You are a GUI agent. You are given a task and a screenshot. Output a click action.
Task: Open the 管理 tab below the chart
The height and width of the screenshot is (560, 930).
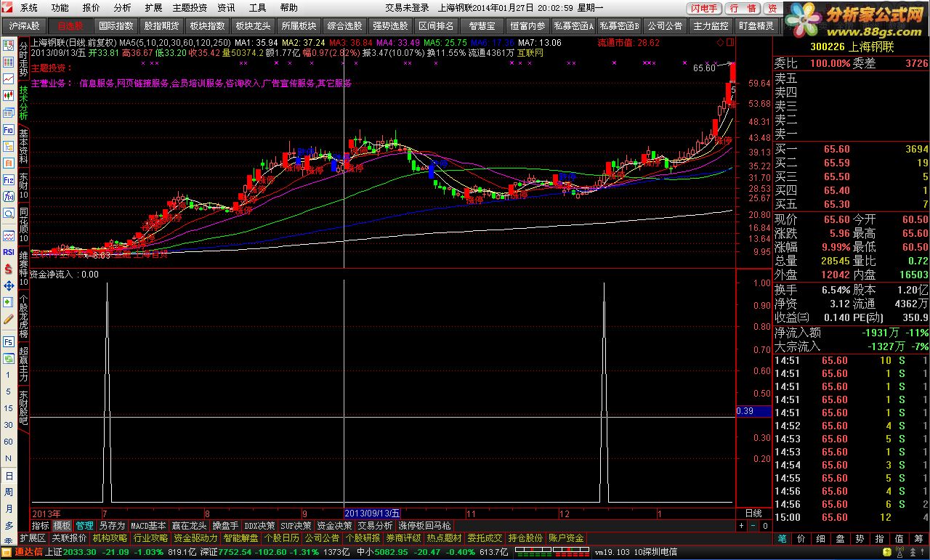[84, 525]
